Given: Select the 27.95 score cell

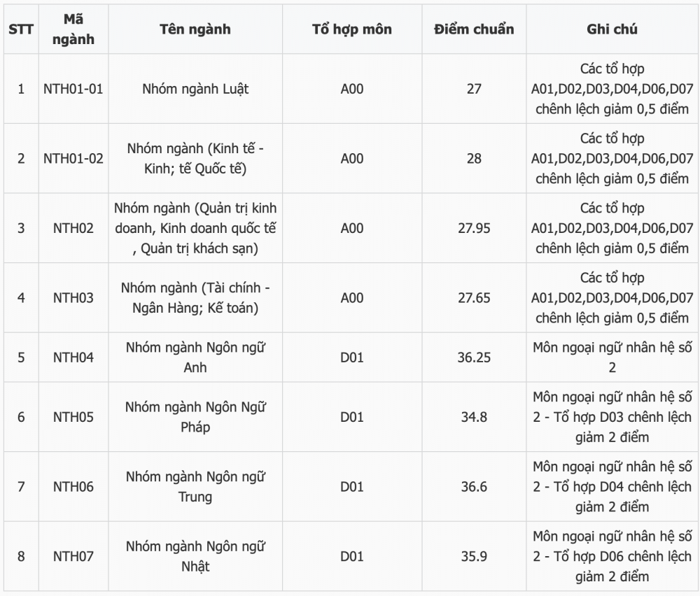Looking at the screenshot, I should [474, 228].
